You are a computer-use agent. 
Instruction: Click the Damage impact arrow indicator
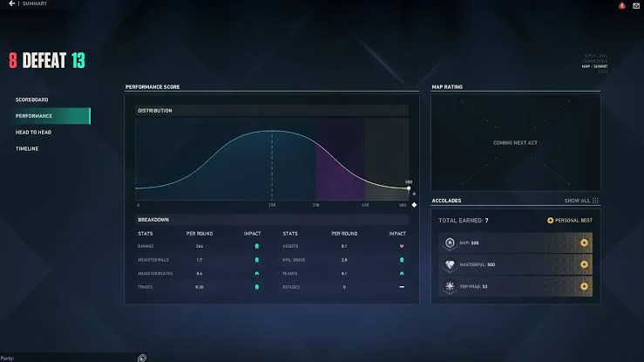257,246
